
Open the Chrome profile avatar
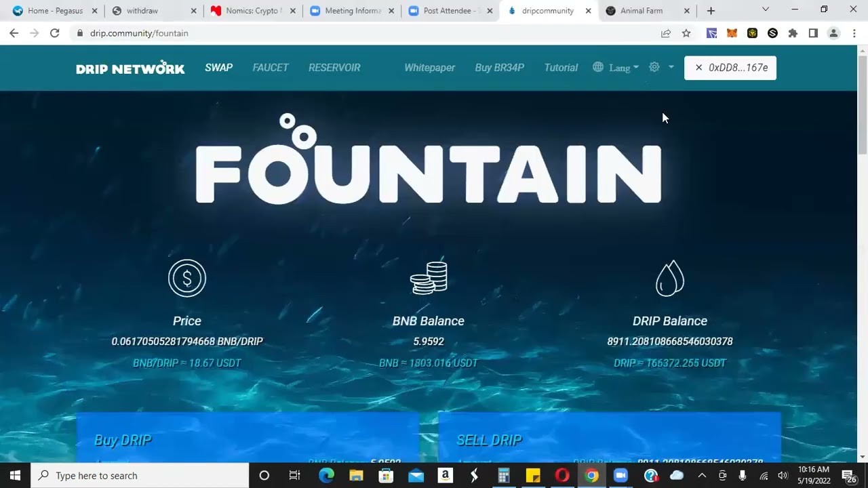833,33
